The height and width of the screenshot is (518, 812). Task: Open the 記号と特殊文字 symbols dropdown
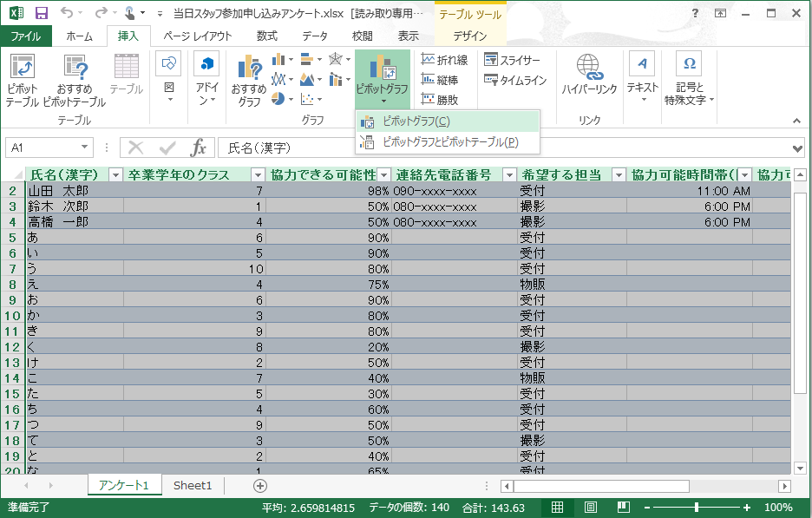[689, 79]
